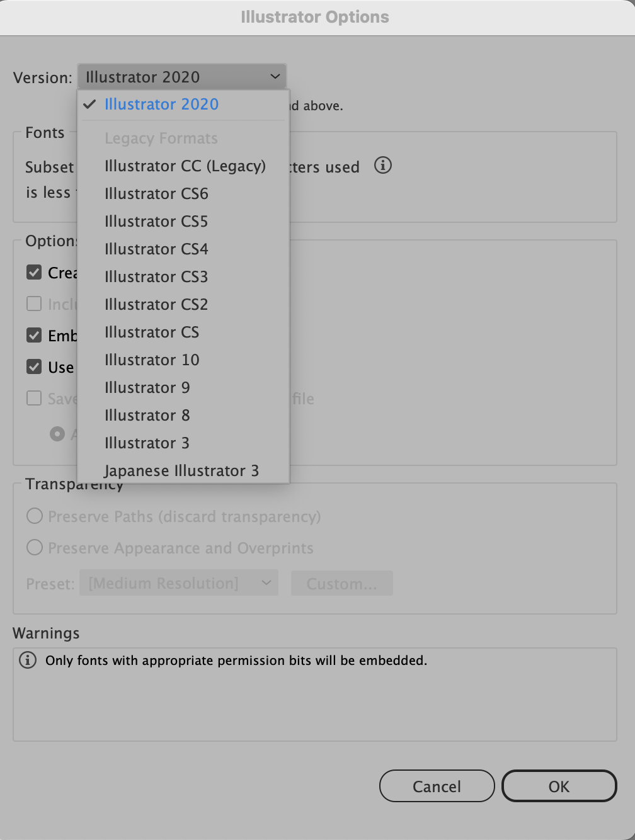The width and height of the screenshot is (635, 840).
Task: Confirm with the OK button
Action: pyautogui.click(x=559, y=786)
